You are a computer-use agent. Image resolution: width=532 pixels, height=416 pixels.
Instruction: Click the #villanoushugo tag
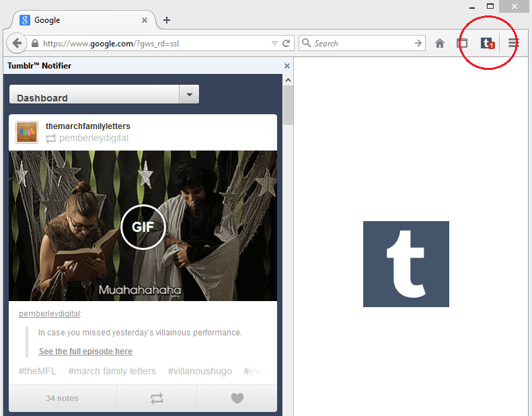[200, 371]
